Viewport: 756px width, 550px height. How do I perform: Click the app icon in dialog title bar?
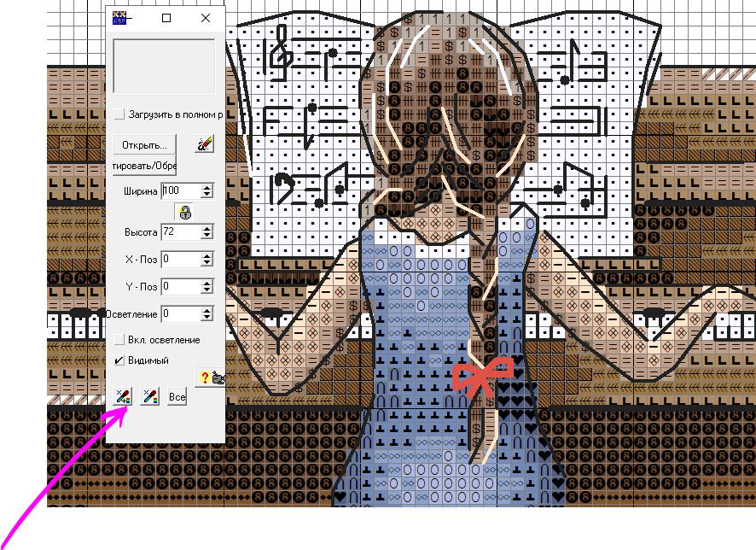tap(122, 18)
